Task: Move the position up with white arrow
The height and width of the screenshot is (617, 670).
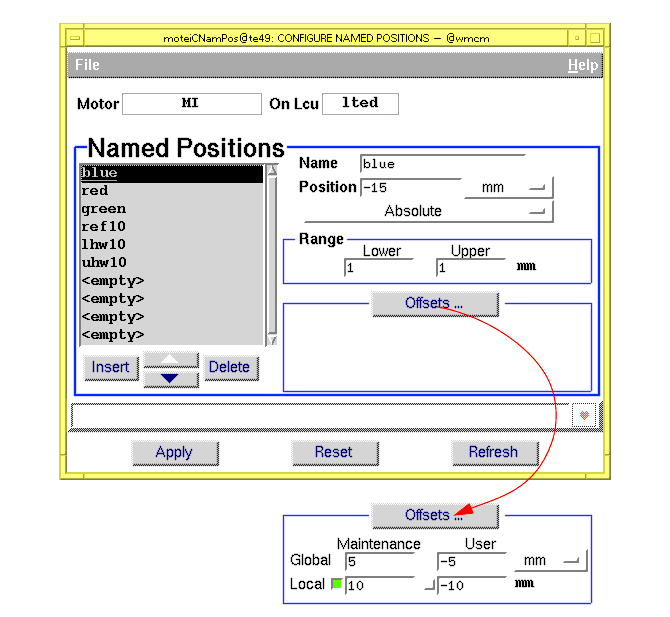Action: [170, 360]
